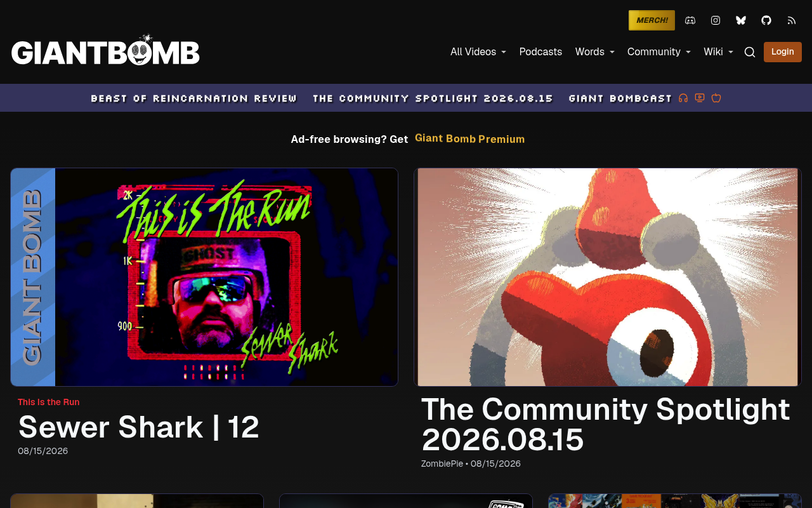
Task: Open the Discord link icon
Action: [x=690, y=20]
